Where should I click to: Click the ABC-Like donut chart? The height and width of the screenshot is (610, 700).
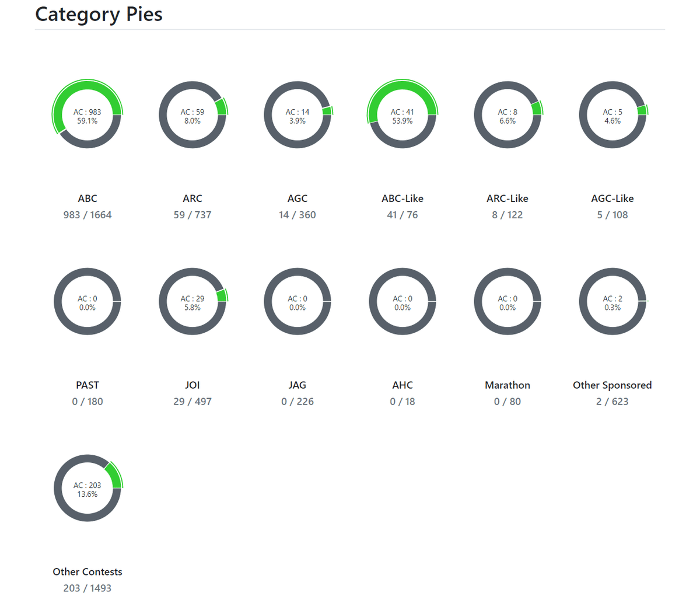pos(402,115)
